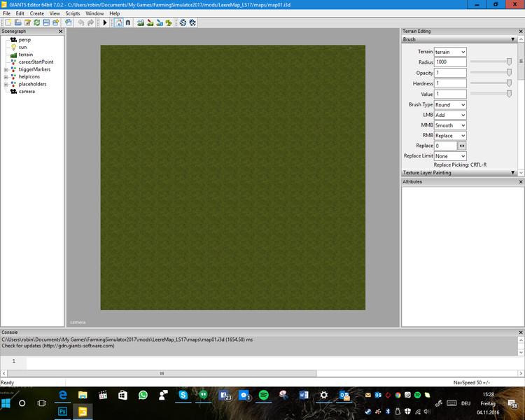The height and width of the screenshot is (420, 525).
Task: Open Spotify from the Windows taskbar
Action: [x=264, y=395]
